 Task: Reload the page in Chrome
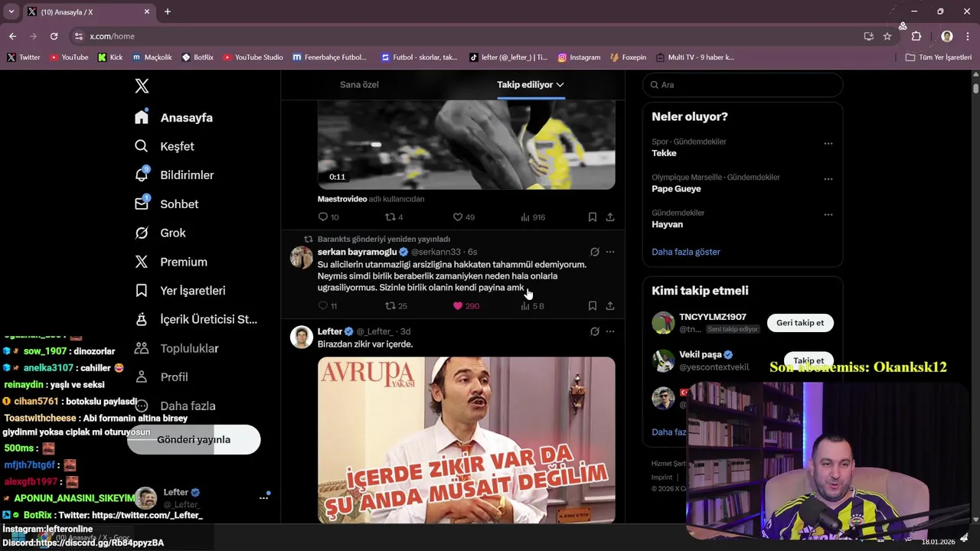click(x=54, y=36)
